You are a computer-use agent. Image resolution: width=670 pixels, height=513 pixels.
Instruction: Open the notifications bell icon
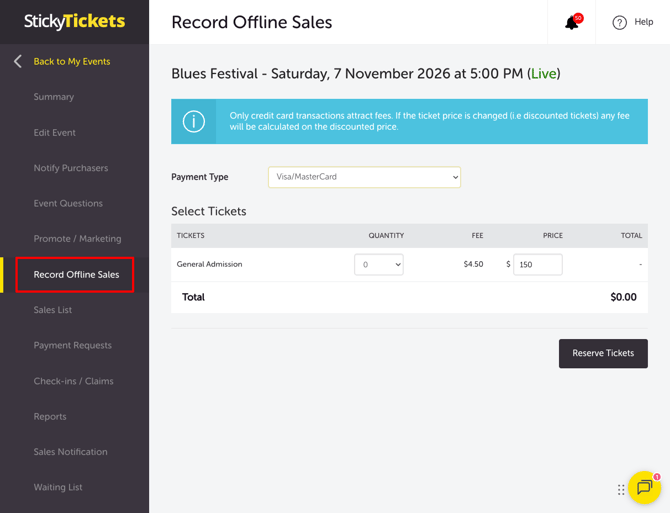coord(572,22)
